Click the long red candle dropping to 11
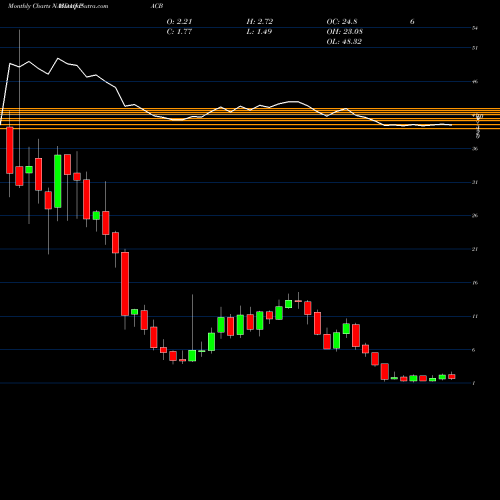 pyautogui.click(x=125, y=284)
